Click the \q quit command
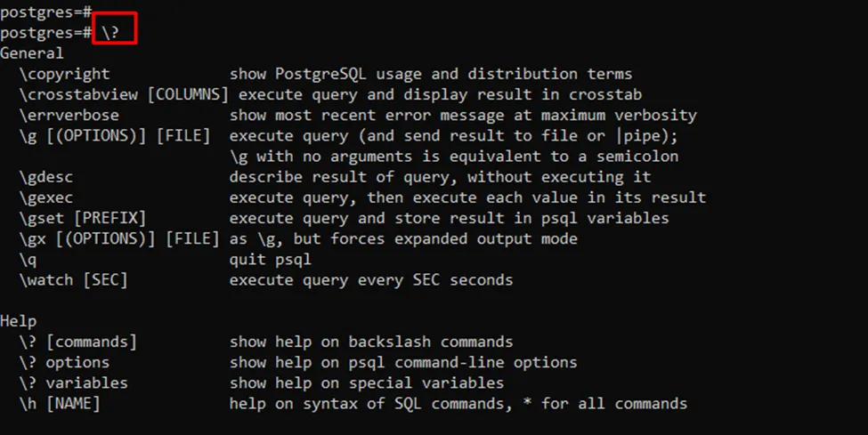This screenshot has width=868, height=435. (x=28, y=259)
